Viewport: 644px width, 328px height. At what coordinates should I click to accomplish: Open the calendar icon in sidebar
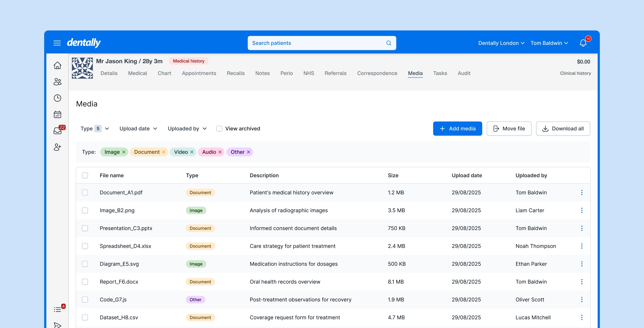(57, 114)
